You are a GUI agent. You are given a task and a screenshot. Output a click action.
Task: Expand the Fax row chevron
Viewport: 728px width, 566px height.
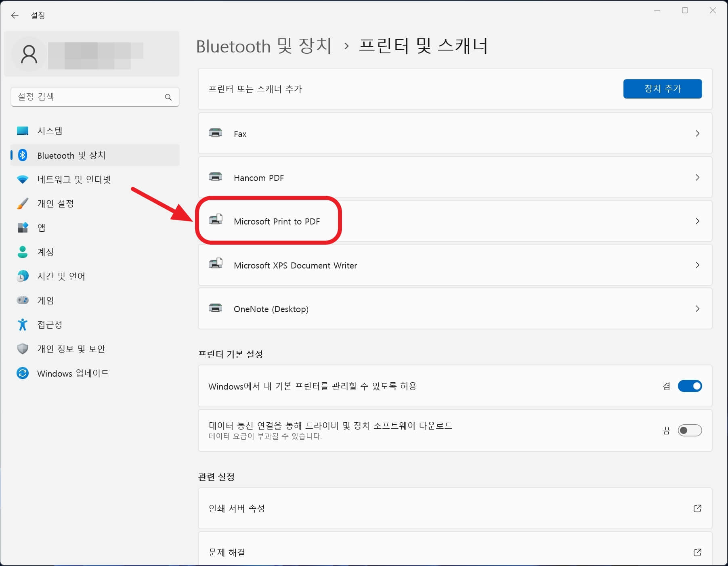click(x=697, y=134)
